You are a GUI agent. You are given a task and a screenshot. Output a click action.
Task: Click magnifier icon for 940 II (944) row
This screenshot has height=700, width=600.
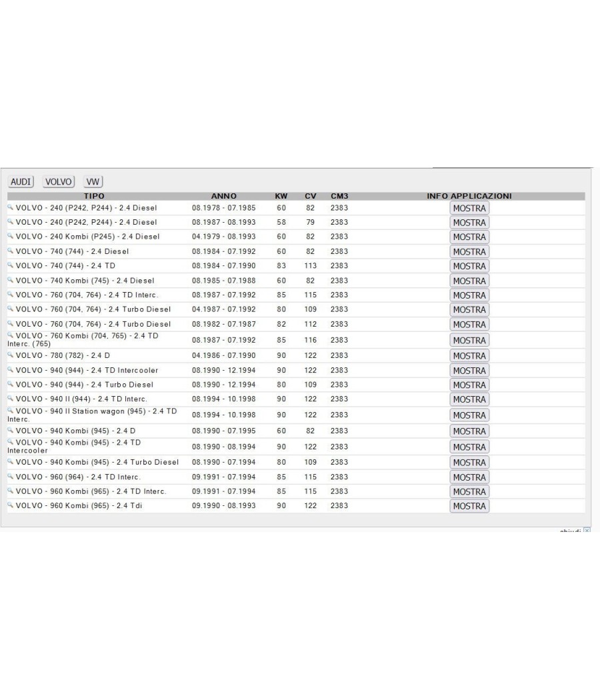click(10, 398)
